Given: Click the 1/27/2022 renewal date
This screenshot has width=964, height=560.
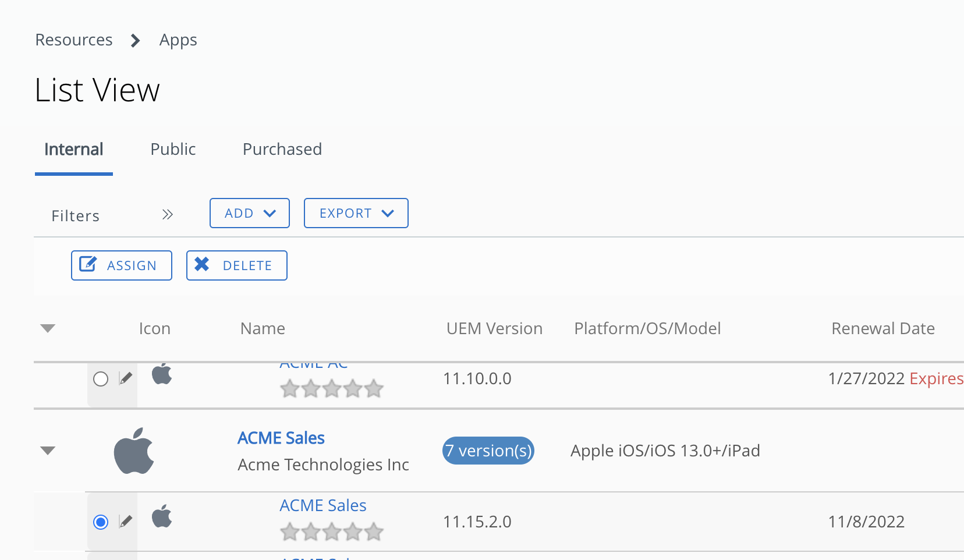Looking at the screenshot, I should 866,378.
